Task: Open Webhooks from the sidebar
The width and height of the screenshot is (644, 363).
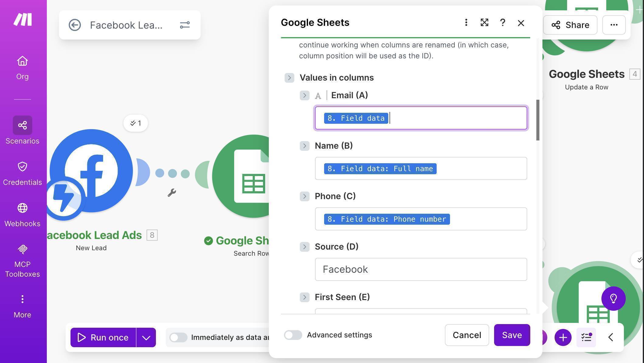Action: pos(22,208)
